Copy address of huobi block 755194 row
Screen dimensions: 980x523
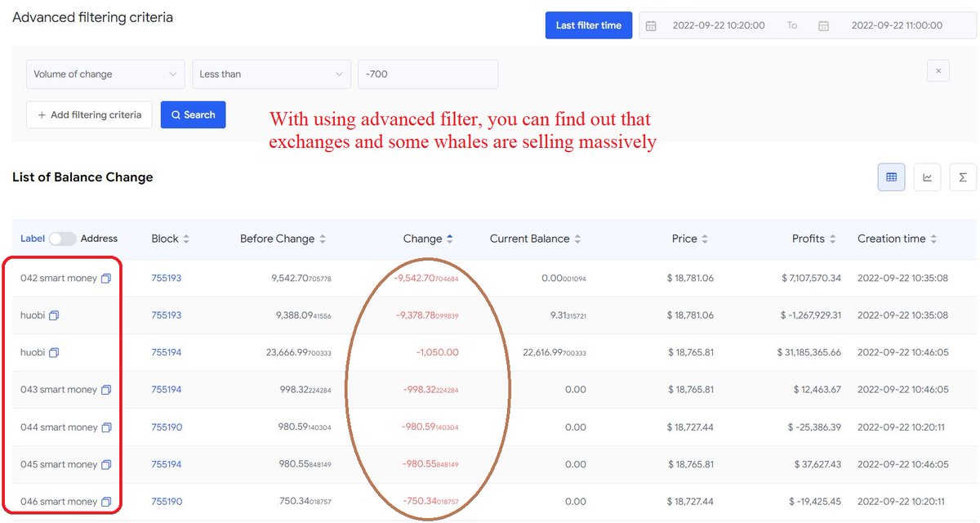point(54,353)
